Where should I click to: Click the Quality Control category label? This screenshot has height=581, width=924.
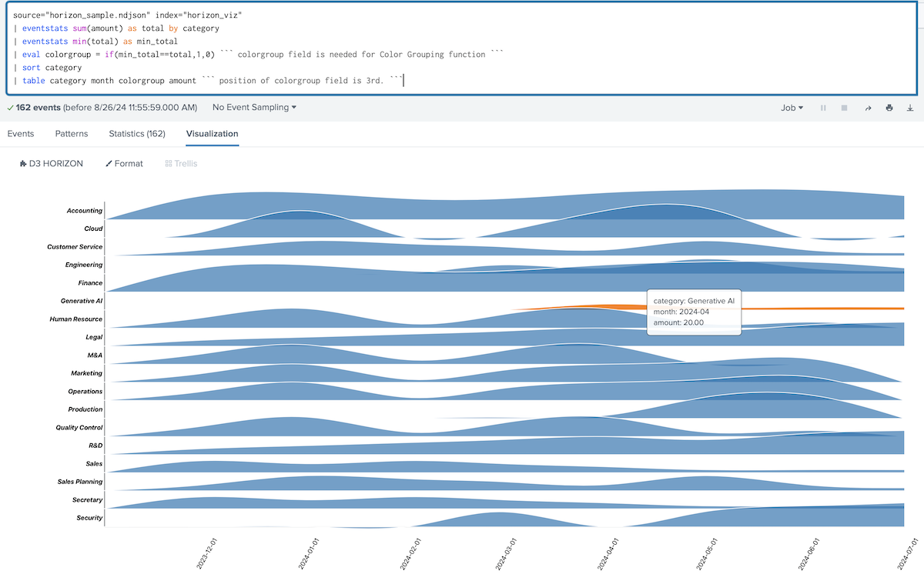pyautogui.click(x=79, y=428)
